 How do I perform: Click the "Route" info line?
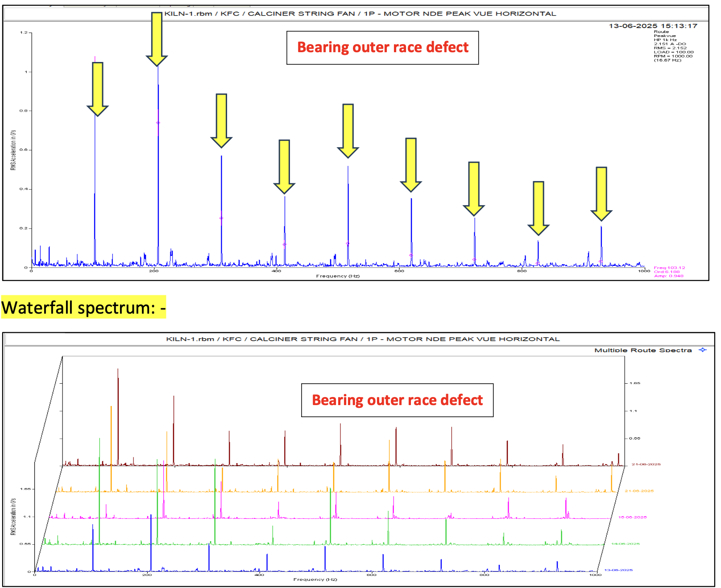click(x=661, y=32)
